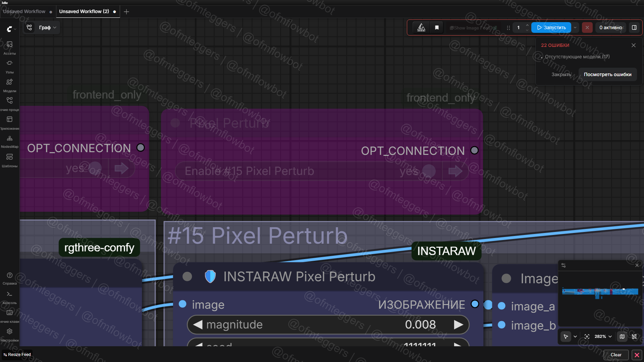Expand the run options arrow next to Запустить

575,27
